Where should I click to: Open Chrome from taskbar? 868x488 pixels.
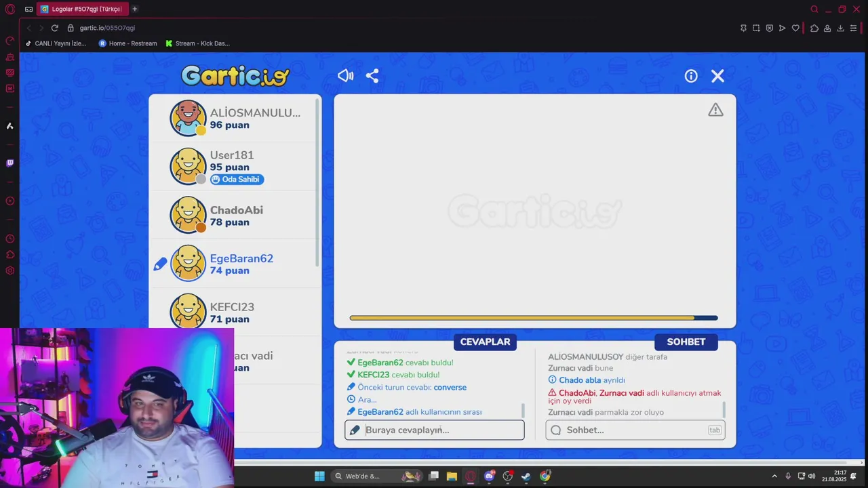(x=545, y=476)
